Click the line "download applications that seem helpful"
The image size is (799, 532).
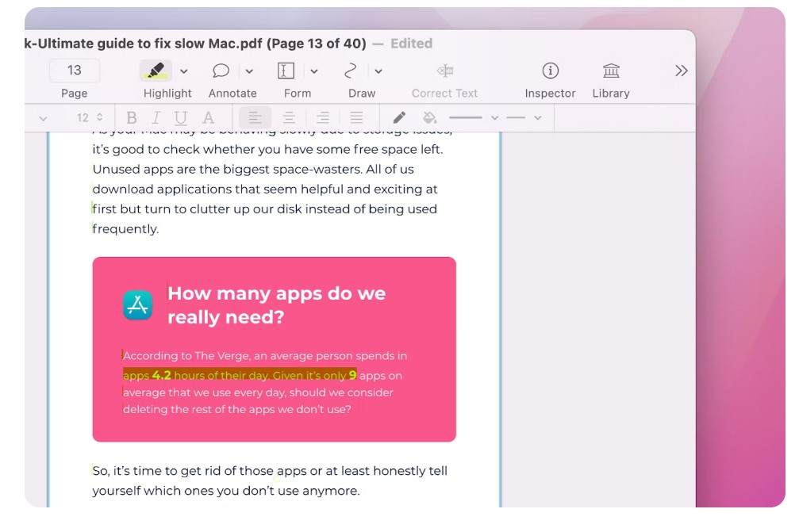pos(265,189)
